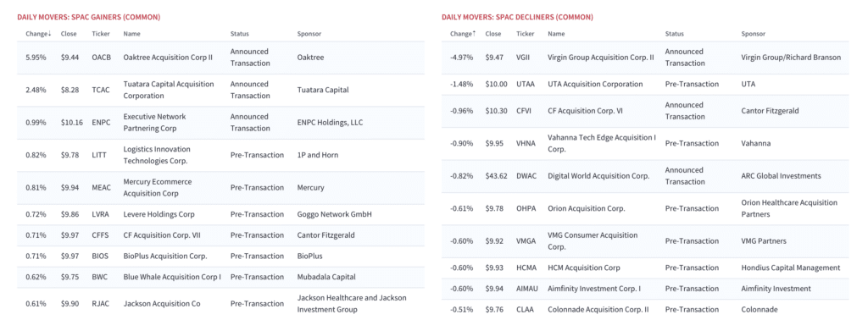Click Status header in decliners table
The image size is (868, 320).
point(674,34)
